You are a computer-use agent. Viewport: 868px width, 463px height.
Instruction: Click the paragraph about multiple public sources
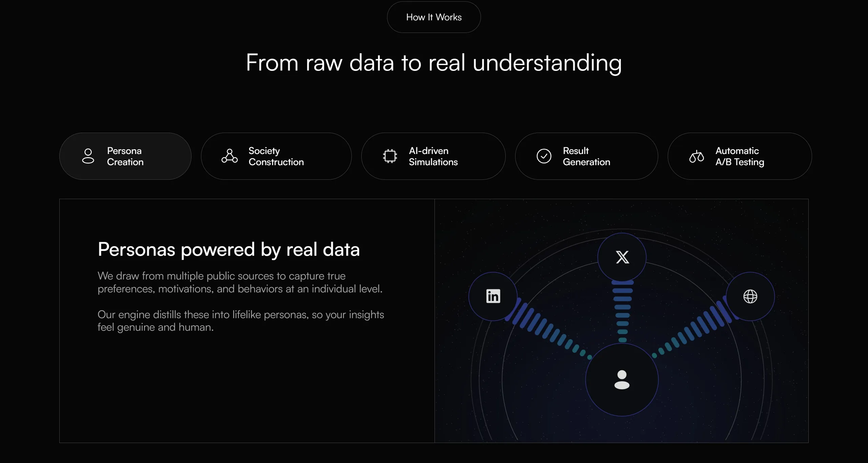pyautogui.click(x=240, y=282)
